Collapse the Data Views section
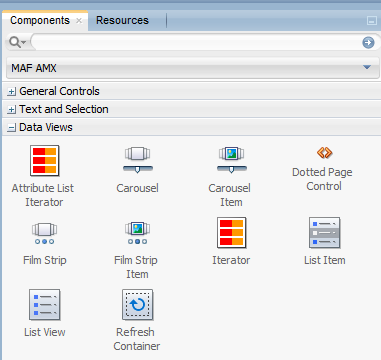This screenshot has height=360, width=381. tap(11, 128)
